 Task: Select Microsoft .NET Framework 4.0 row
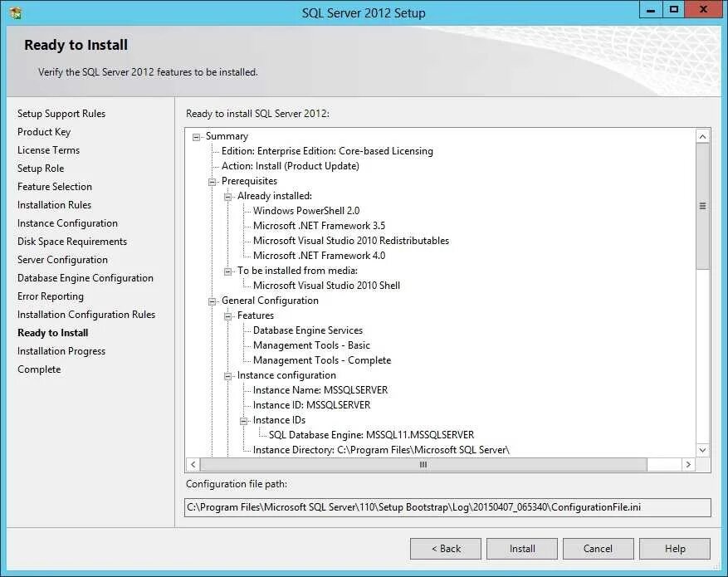click(319, 256)
